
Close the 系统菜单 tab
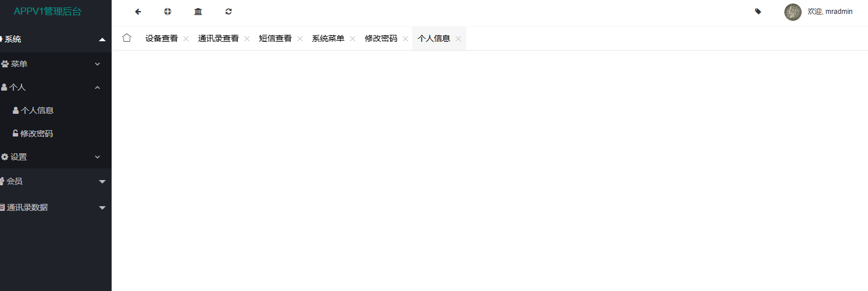(x=352, y=39)
